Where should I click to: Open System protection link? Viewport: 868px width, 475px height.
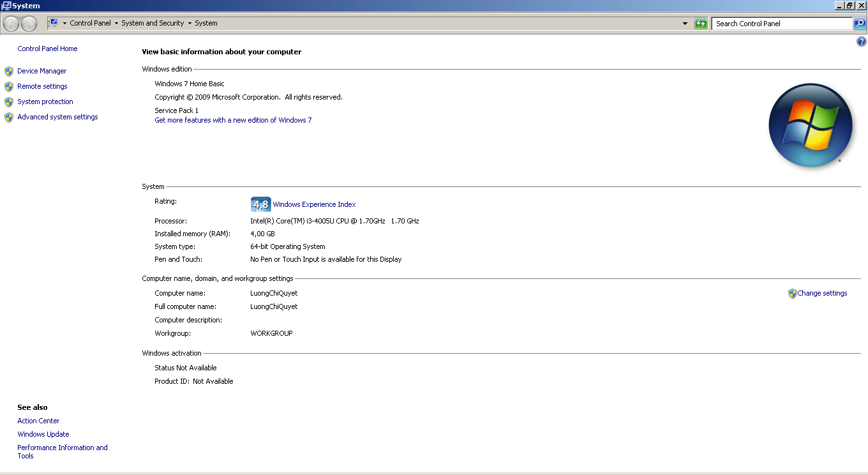coord(45,102)
